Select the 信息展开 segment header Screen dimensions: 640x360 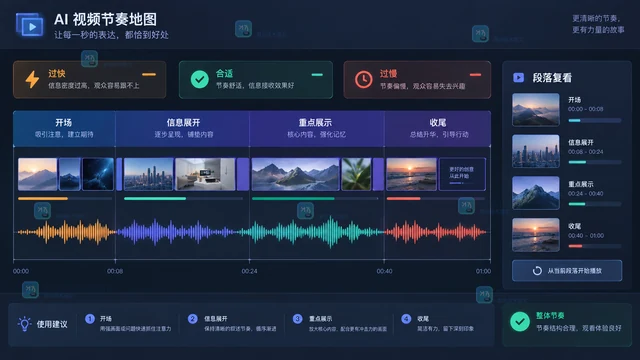pos(182,129)
